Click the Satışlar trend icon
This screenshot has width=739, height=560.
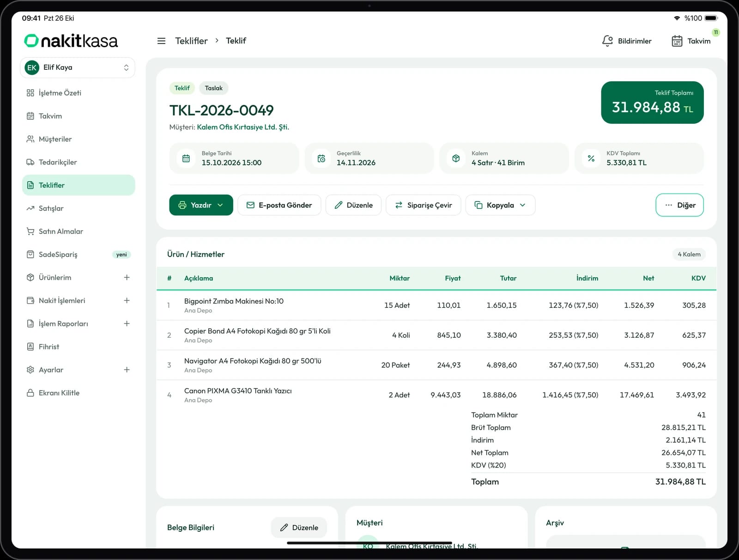coord(30,208)
